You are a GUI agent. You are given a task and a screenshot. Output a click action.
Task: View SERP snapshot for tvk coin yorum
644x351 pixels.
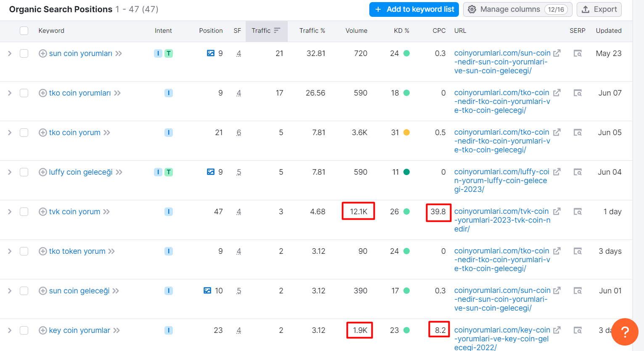pyautogui.click(x=578, y=212)
